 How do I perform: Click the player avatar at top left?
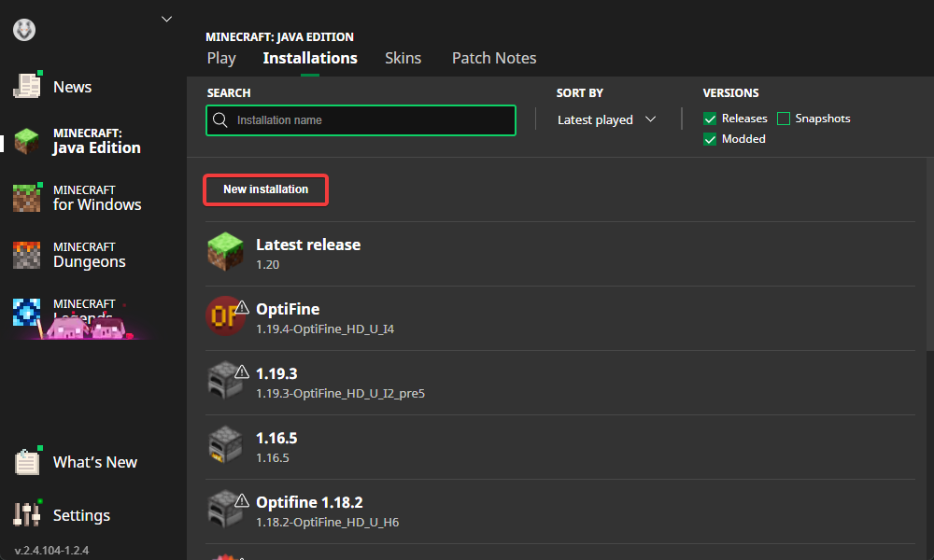tap(23, 29)
